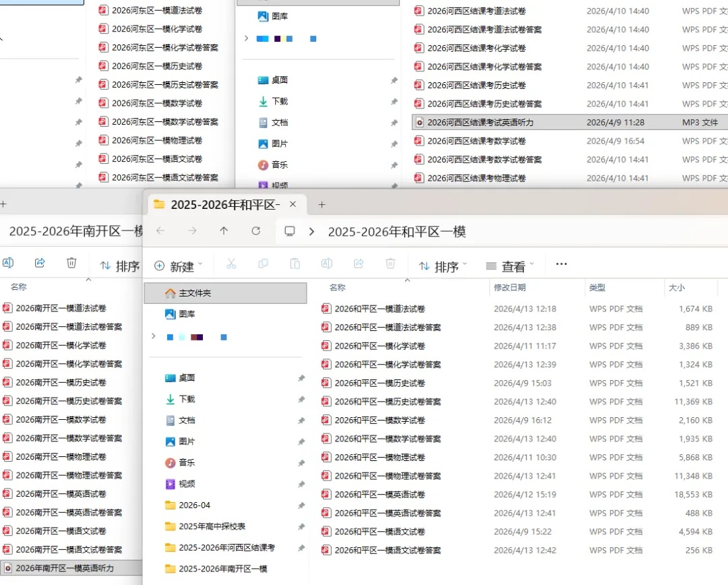This screenshot has width=728, height=585.
Task: Click the 名称 column header to sort
Action: [x=337, y=287]
